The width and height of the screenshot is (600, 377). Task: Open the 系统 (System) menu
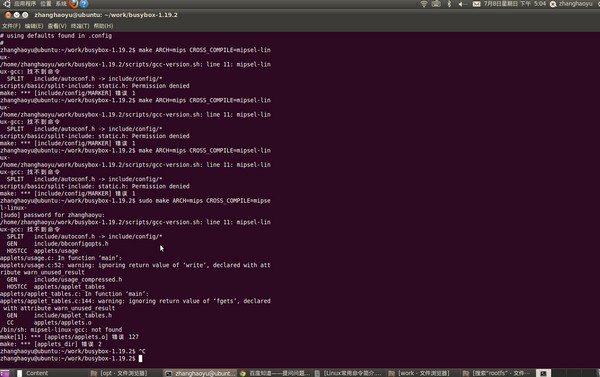[61, 4]
